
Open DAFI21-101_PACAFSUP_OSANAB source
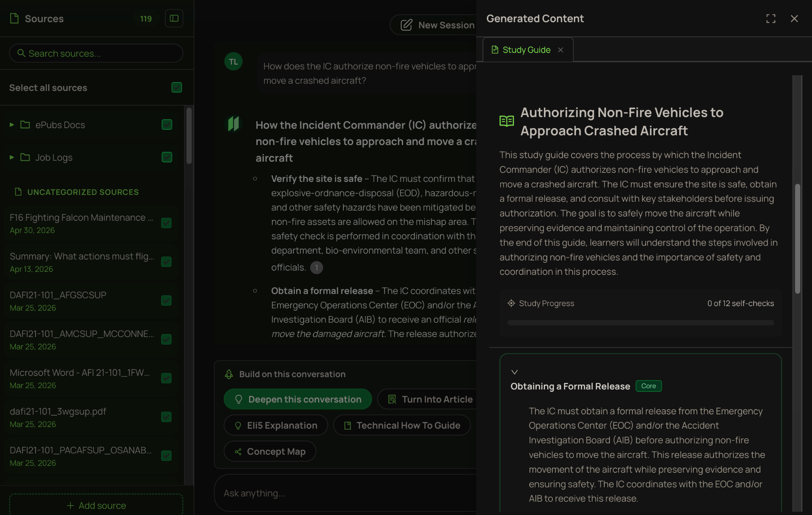pos(81,456)
